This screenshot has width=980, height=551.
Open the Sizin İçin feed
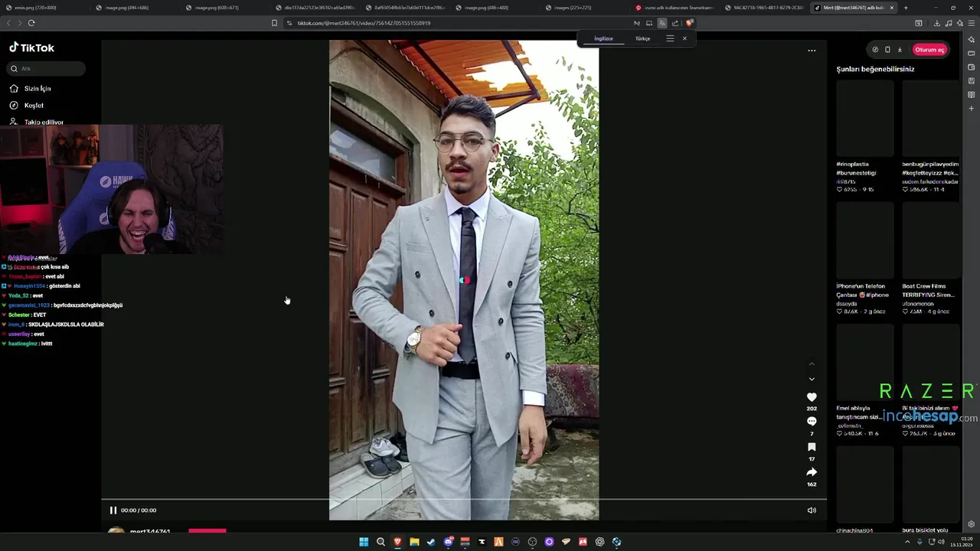[31, 89]
